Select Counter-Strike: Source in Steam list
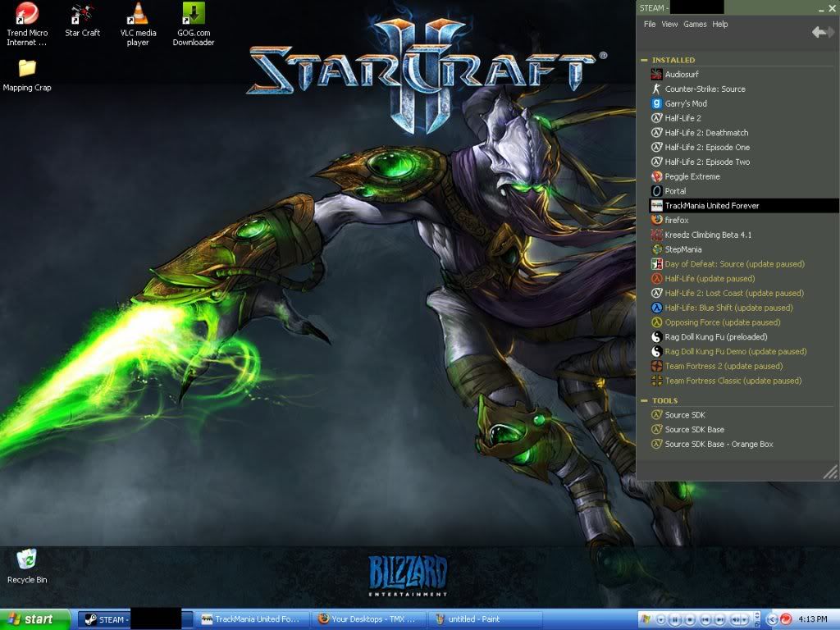The height and width of the screenshot is (630, 840). pyautogui.click(x=698, y=89)
